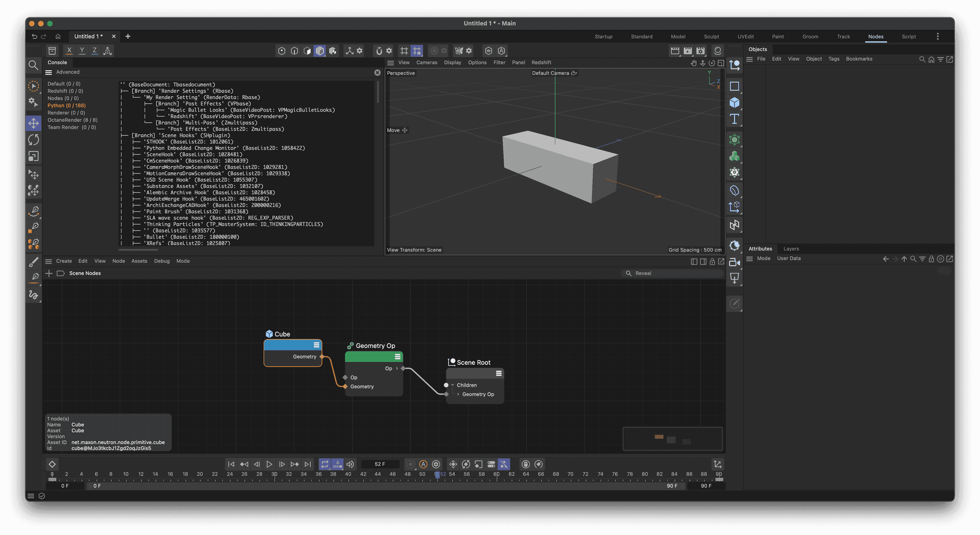Click frame 30 on the timeline ruler
This screenshot has width=980, height=535.
coord(274,475)
